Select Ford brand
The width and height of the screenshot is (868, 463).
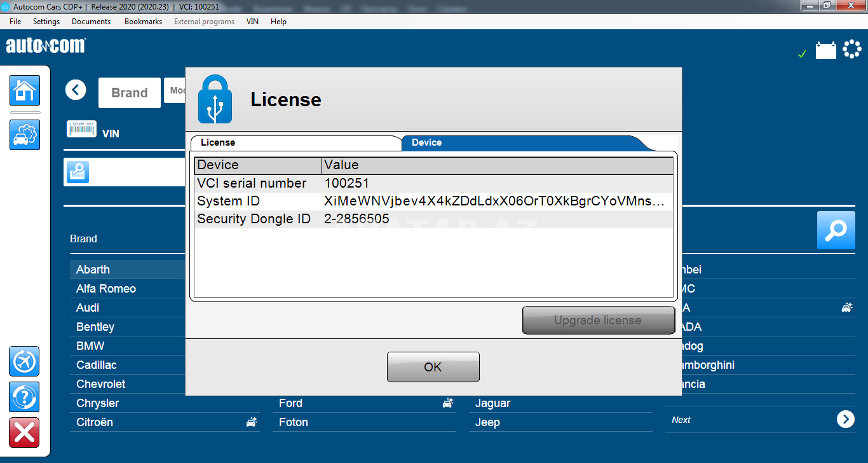(290, 403)
